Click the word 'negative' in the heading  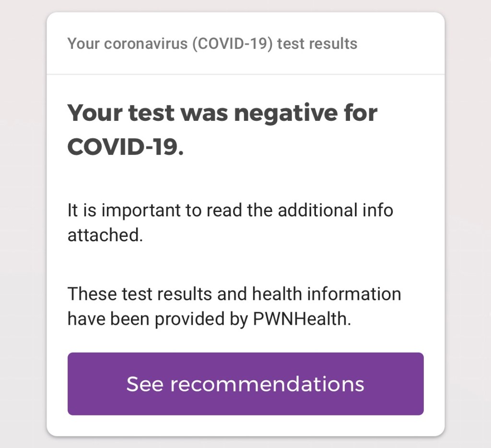coord(285,113)
